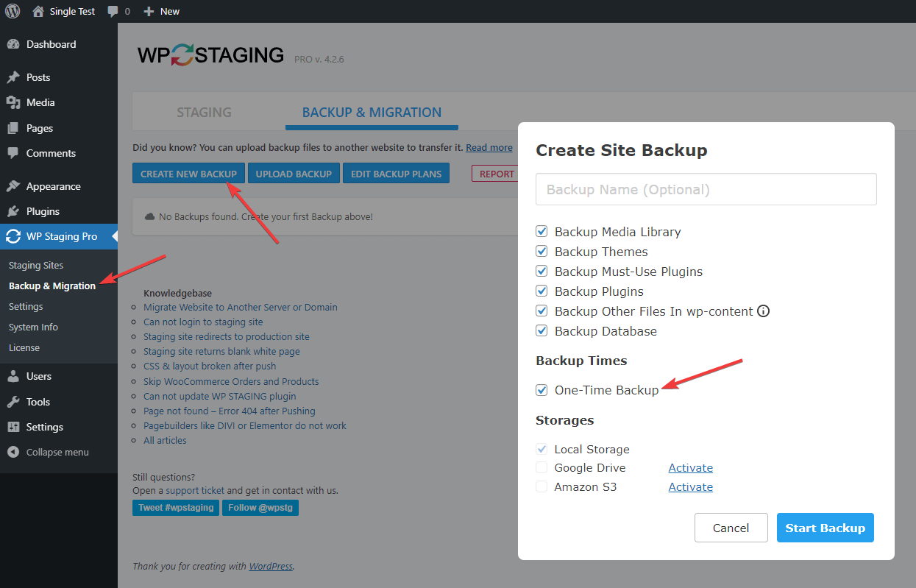Open Skip WooCommerce Orders and Products article
The width and height of the screenshot is (916, 588).
pos(231,381)
